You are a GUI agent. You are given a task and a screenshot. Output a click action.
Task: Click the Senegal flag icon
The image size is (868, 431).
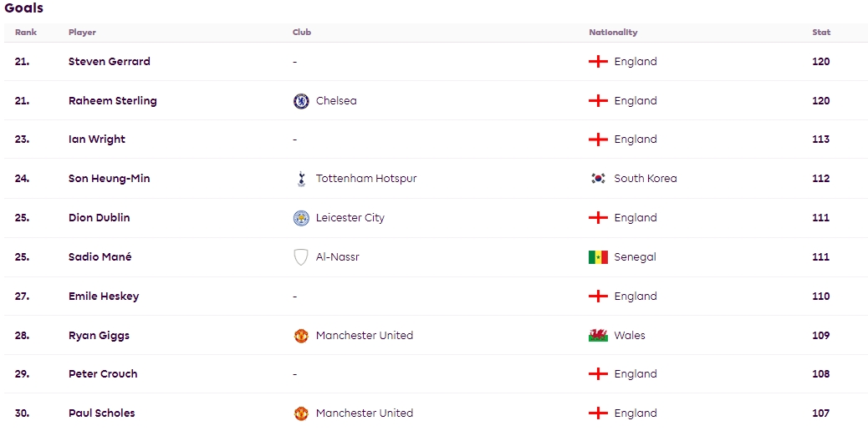(x=598, y=257)
